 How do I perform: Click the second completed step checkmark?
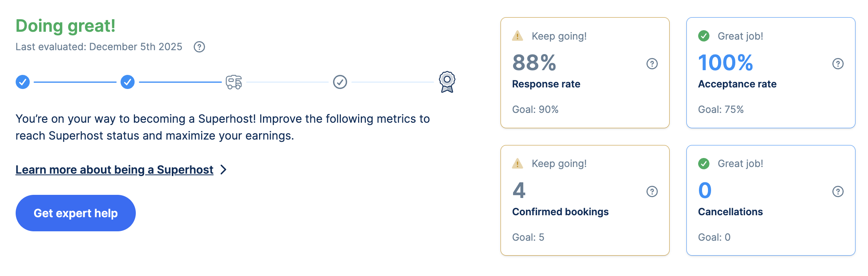128,82
